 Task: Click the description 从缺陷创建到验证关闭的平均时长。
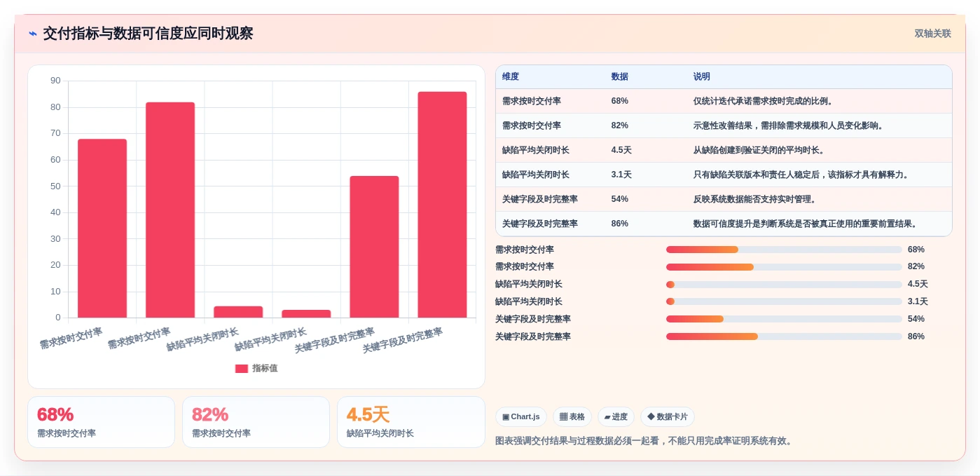click(x=759, y=151)
